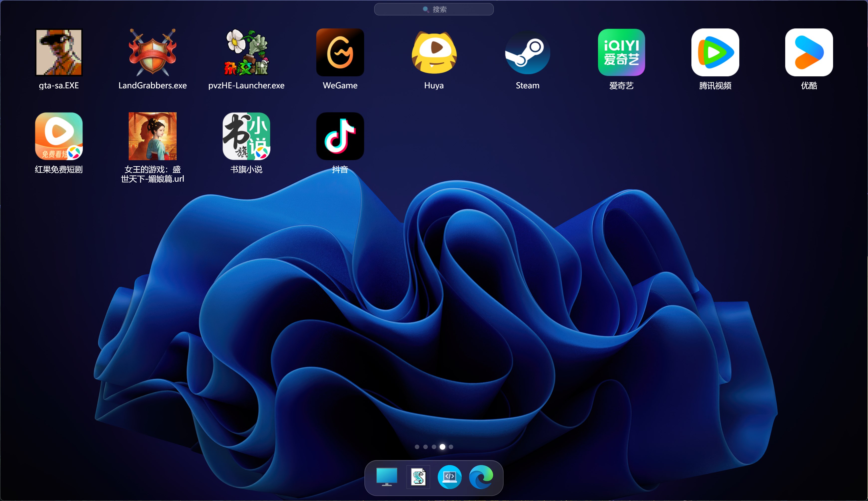Go to the first page indicator dot
The width and height of the screenshot is (868, 501).
click(x=417, y=447)
